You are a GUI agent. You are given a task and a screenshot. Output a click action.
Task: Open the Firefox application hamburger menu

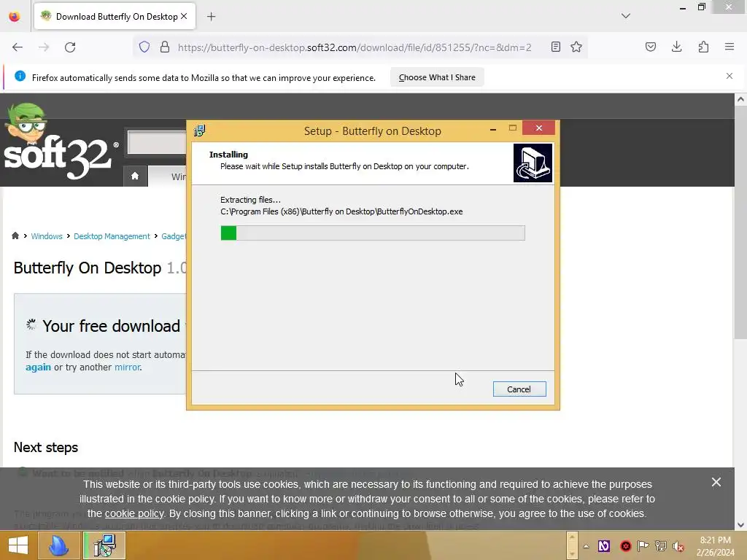[x=729, y=47]
